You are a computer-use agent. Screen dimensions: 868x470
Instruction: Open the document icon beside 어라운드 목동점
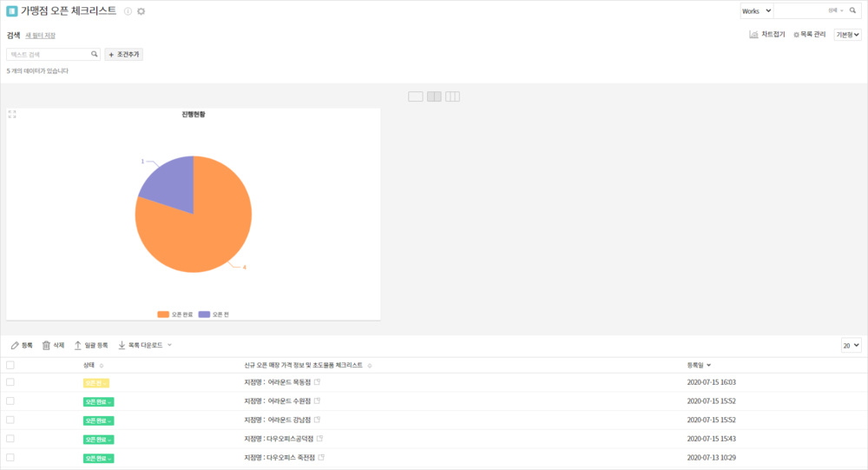[317, 382]
